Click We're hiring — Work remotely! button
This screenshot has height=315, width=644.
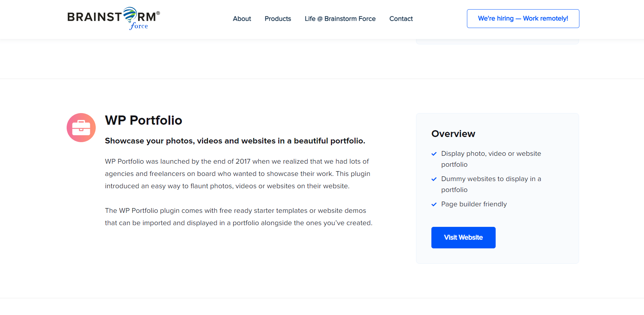tap(523, 18)
